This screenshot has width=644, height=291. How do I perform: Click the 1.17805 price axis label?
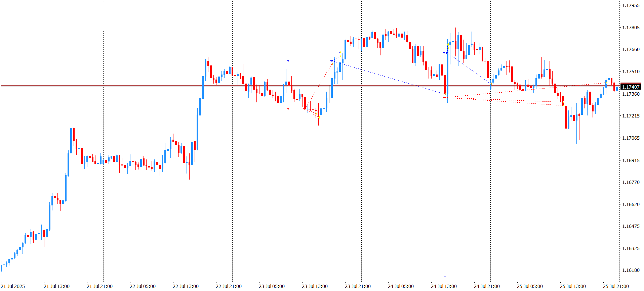[631, 28]
